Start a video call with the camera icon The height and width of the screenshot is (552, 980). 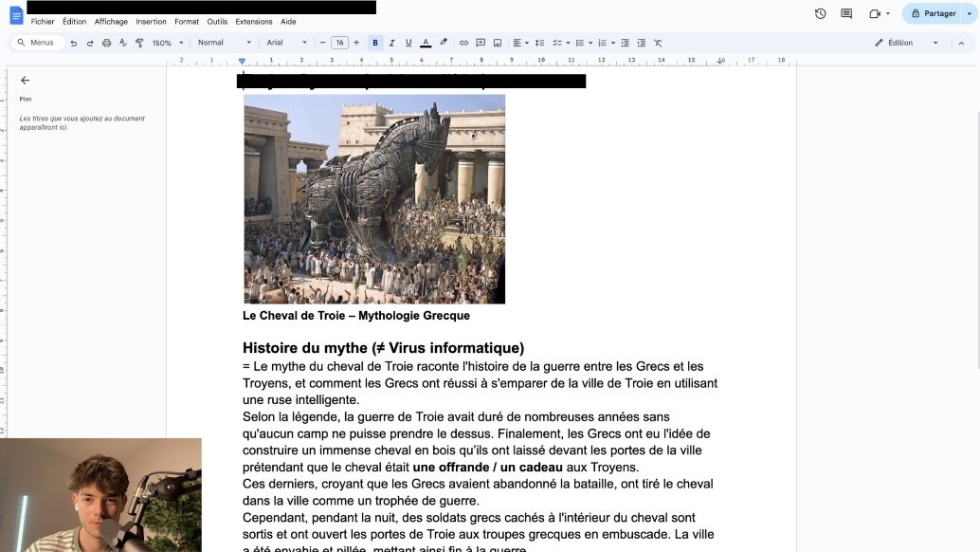pyautogui.click(x=875, y=14)
